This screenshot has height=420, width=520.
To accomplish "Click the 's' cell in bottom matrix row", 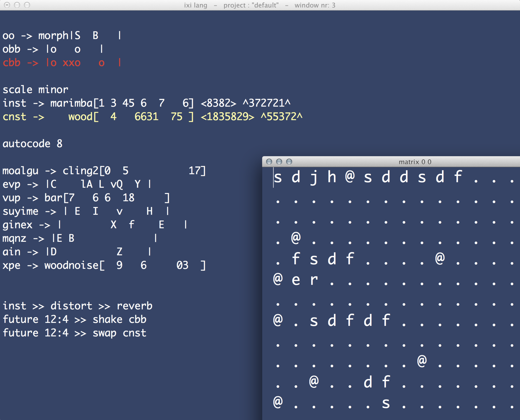I will pos(386,403).
